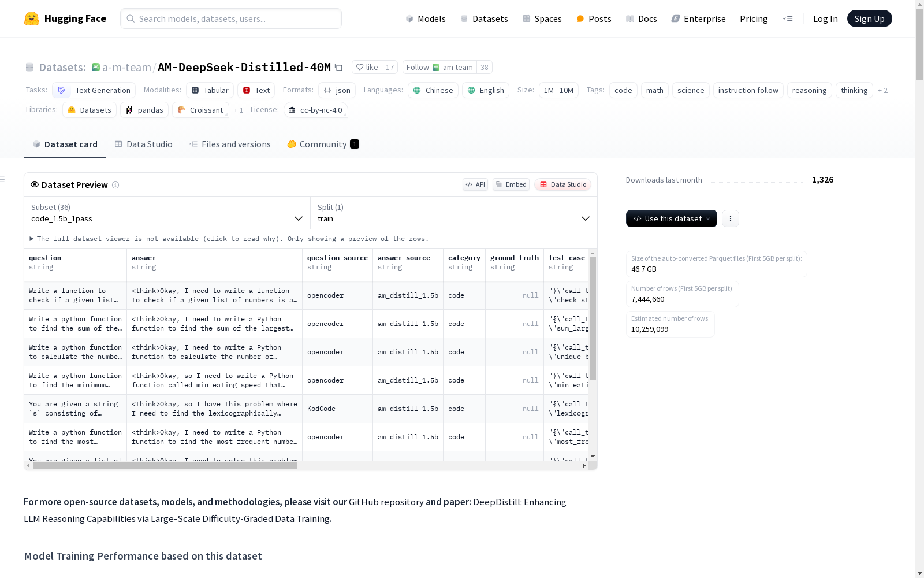Open the DeepDistill paper link
The width and height of the screenshot is (924, 578).
(295, 510)
